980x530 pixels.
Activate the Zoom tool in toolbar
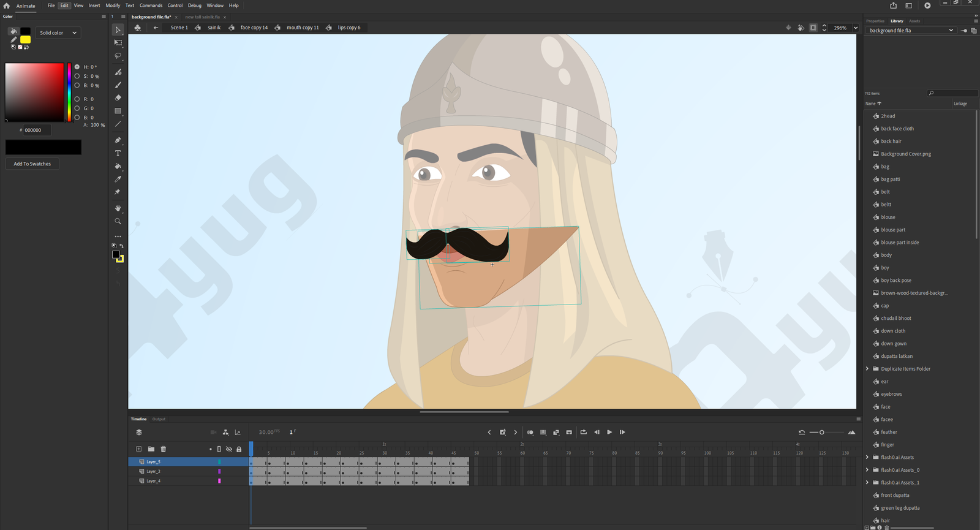tap(118, 221)
